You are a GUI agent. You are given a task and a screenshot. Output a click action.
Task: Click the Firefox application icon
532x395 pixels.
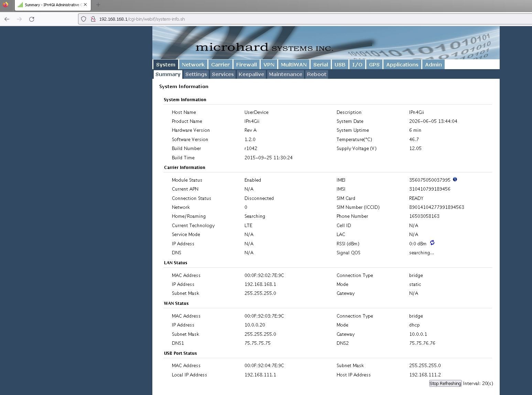click(6, 5)
